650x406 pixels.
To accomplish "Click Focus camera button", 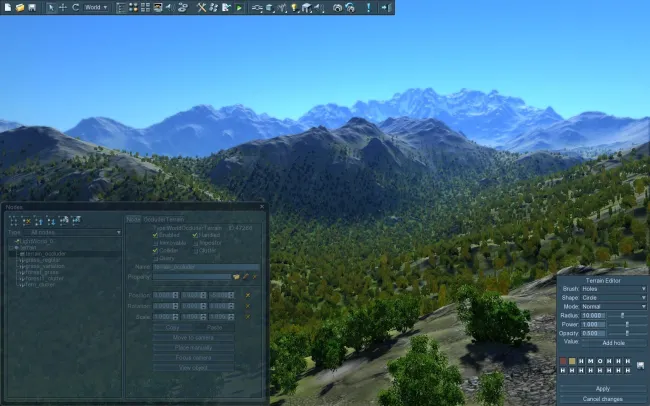I will tap(193, 357).
